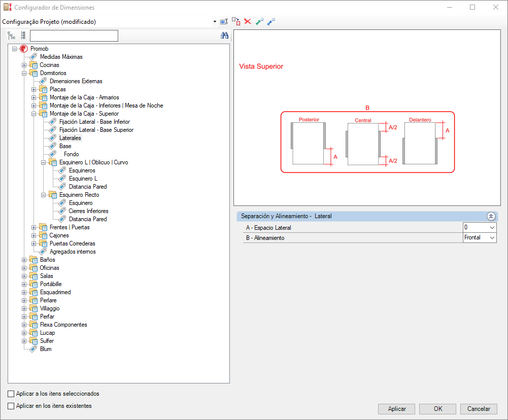Check Aplicar en los itens existentes
Image resolution: width=508 pixels, height=420 pixels.
point(11,406)
